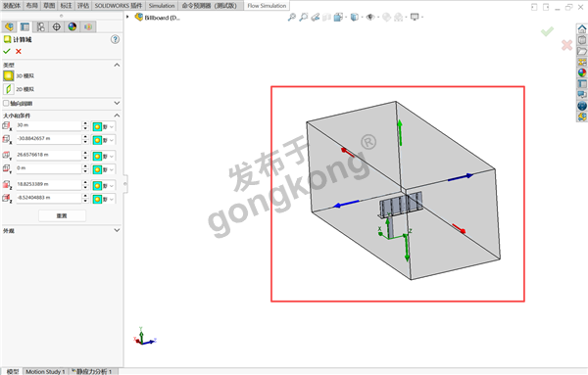Open boundary condition dropdown for 30 m row
This screenshot has height=375, width=588.
(x=103, y=126)
